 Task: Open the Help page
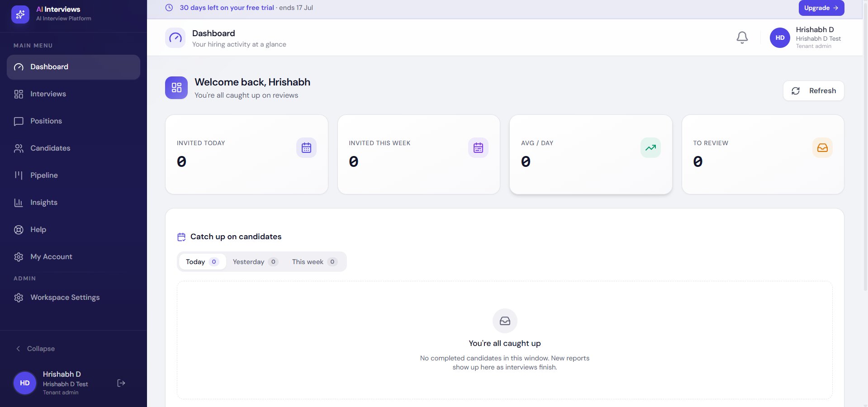pyautogui.click(x=73, y=230)
